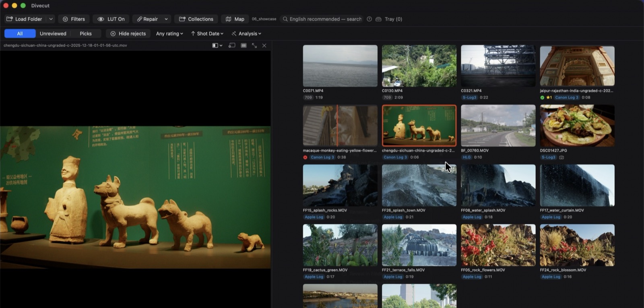
Task: Click the green pick mark on jaipur clip
Action: 542,97
